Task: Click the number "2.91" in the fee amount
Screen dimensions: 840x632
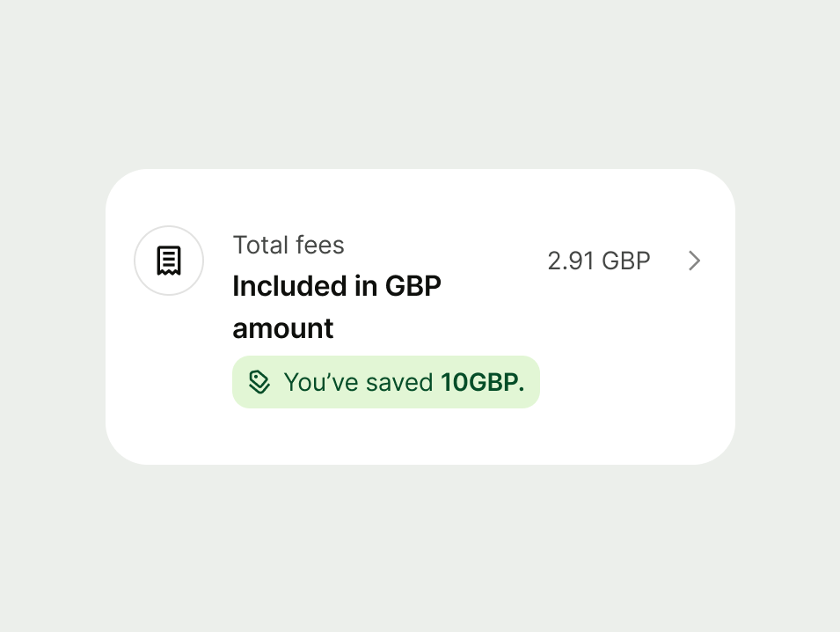Action: coord(571,261)
